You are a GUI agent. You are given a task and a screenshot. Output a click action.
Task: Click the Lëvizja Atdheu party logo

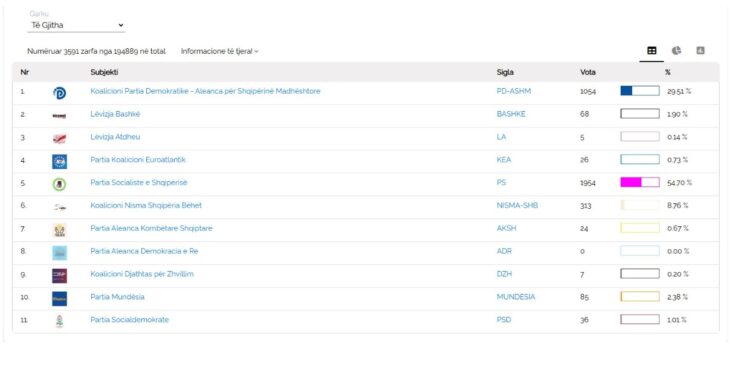point(59,139)
